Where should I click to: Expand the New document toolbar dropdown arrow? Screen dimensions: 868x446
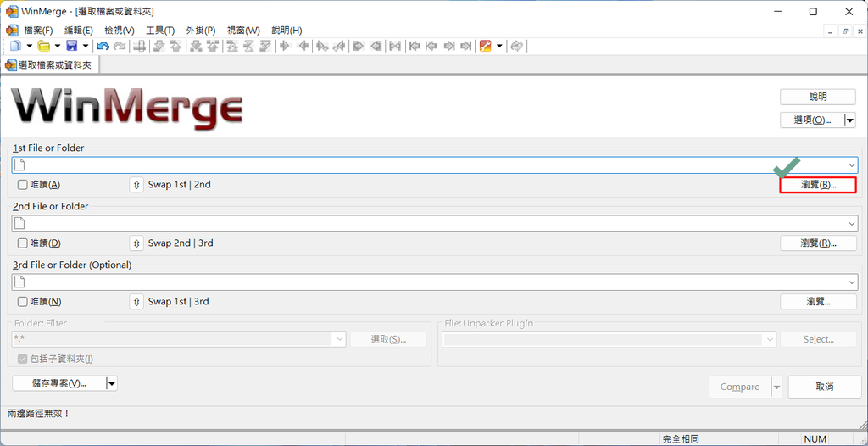30,46
